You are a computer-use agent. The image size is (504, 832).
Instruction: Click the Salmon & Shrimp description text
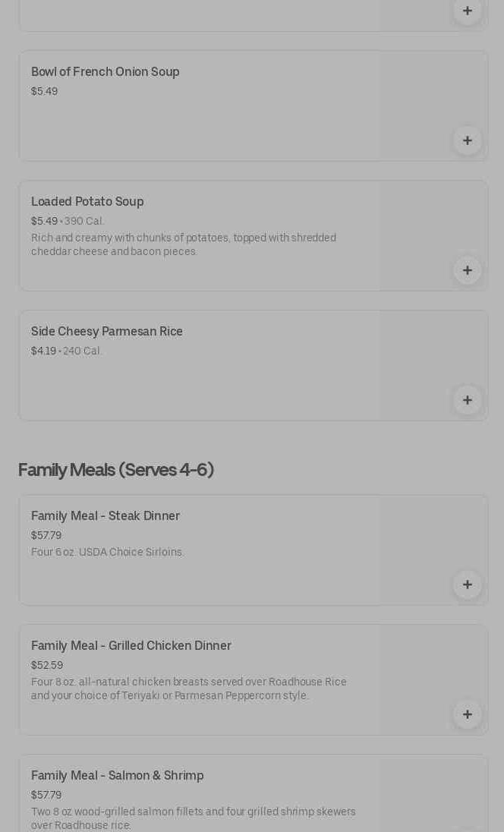pyautogui.click(x=194, y=818)
